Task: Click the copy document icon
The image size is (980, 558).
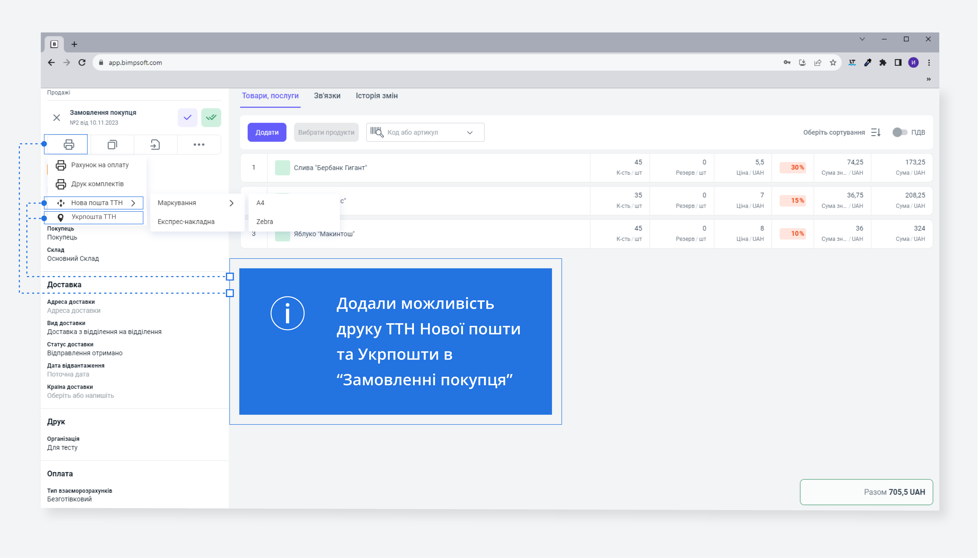Action: 112,145
